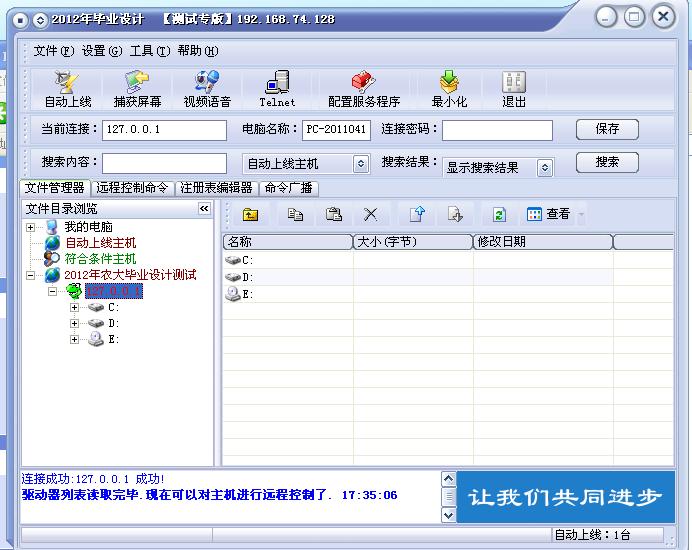This screenshot has width=692, height=550.
Task: Refresh the file list
Action: (499, 215)
